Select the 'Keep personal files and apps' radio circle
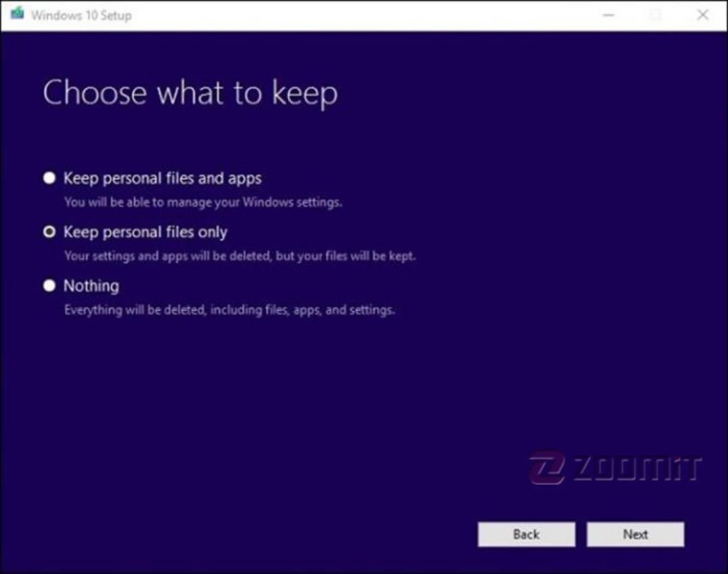This screenshot has height=574, width=728. tap(49, 178)
